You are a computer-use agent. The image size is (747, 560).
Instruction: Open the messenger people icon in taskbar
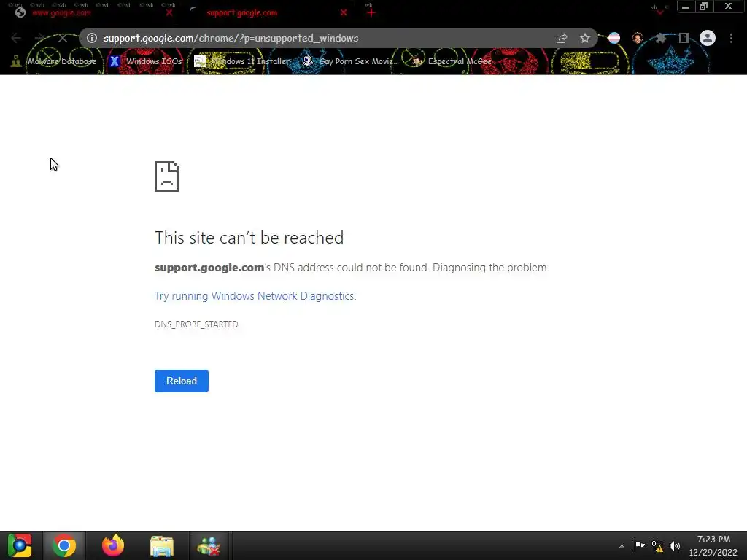[209, 545]
